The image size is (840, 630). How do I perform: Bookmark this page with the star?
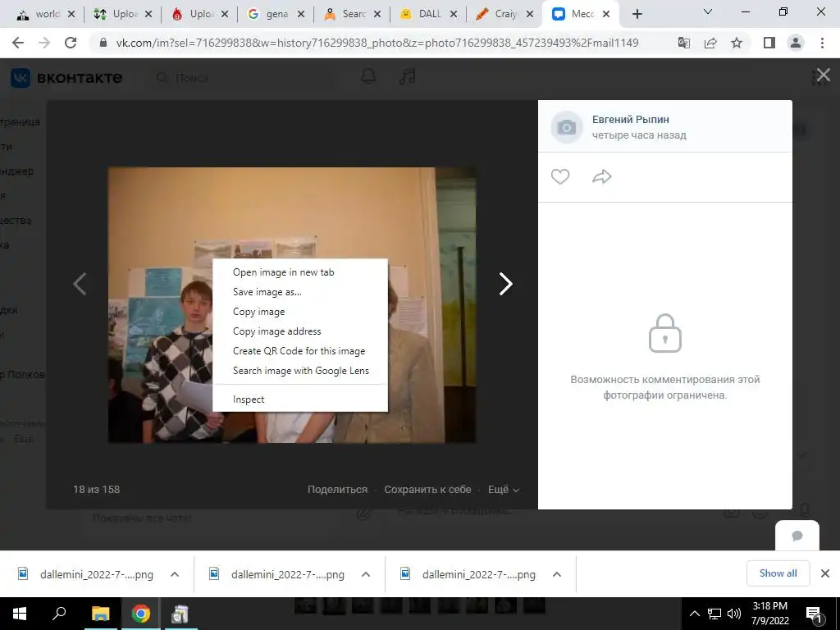737,43
